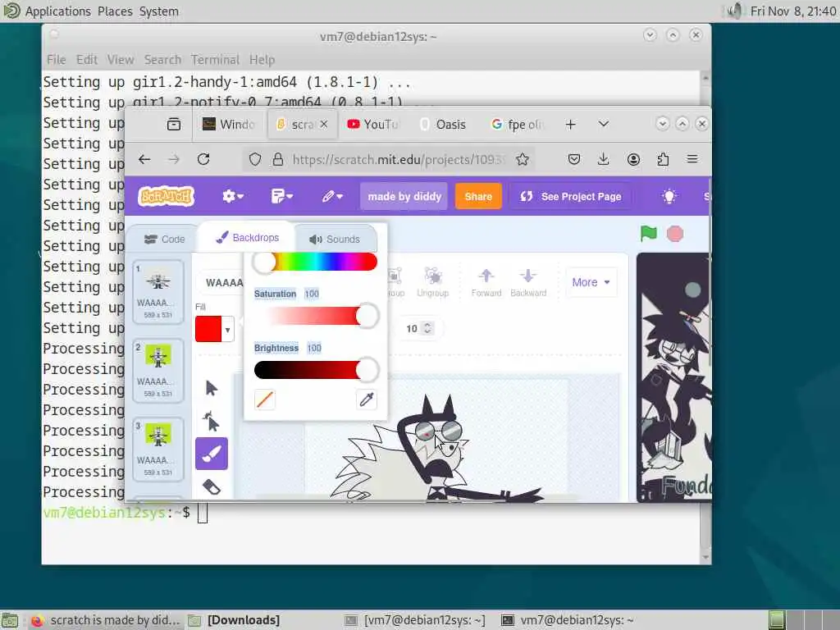
Task: Click the red stop button
Action: coord(675,234)
